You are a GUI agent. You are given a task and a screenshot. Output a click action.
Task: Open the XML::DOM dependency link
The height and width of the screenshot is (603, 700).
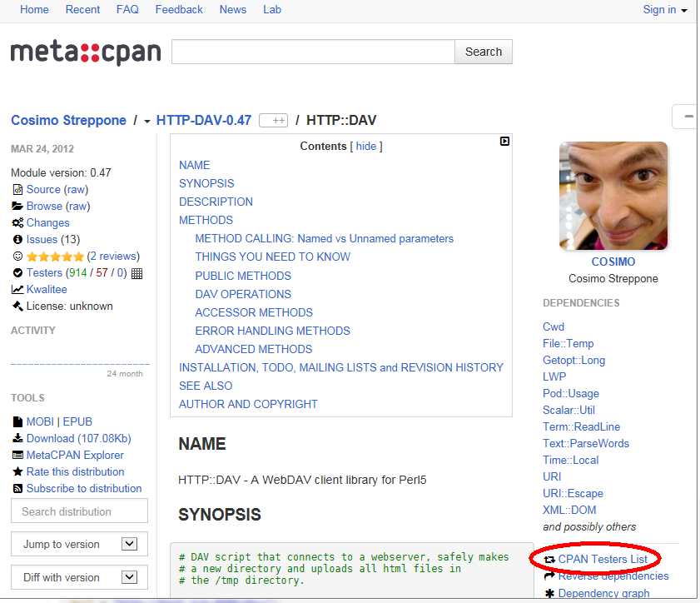pyautogui.click(x=569, y=510)
